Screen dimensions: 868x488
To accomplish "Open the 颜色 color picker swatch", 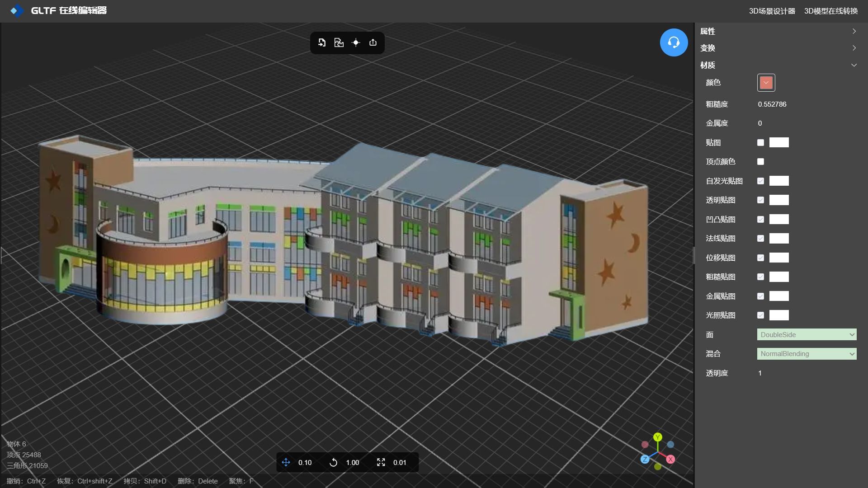I will [766, 83].
